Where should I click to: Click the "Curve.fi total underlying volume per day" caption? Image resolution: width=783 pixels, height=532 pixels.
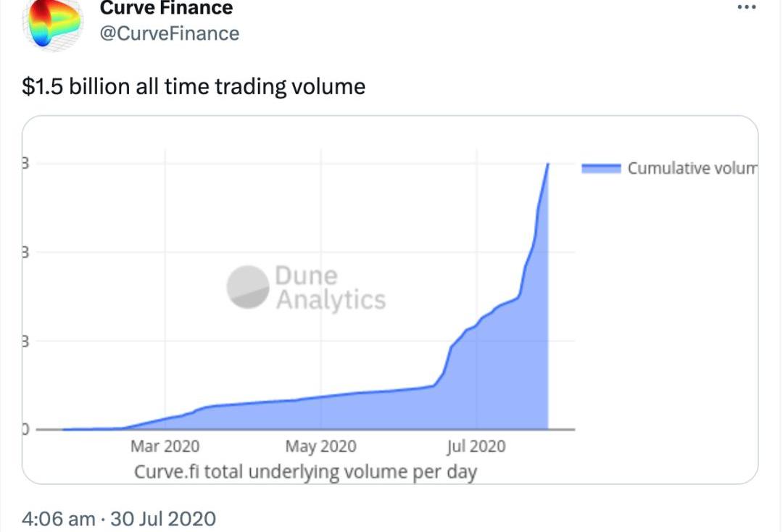(x=305, y=472)
